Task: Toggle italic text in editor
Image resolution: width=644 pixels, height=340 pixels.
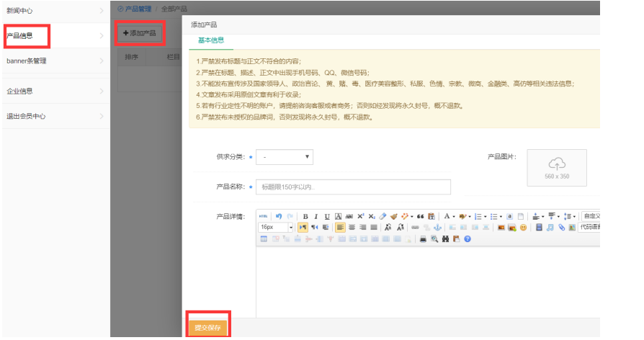Action: tap(316, 216)
